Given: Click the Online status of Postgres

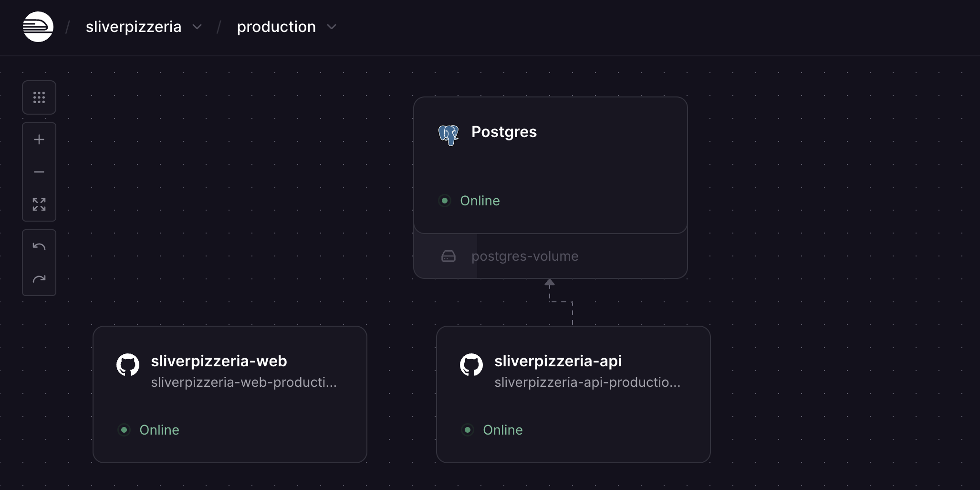Looking at the screenshot, I should [480, 201].
